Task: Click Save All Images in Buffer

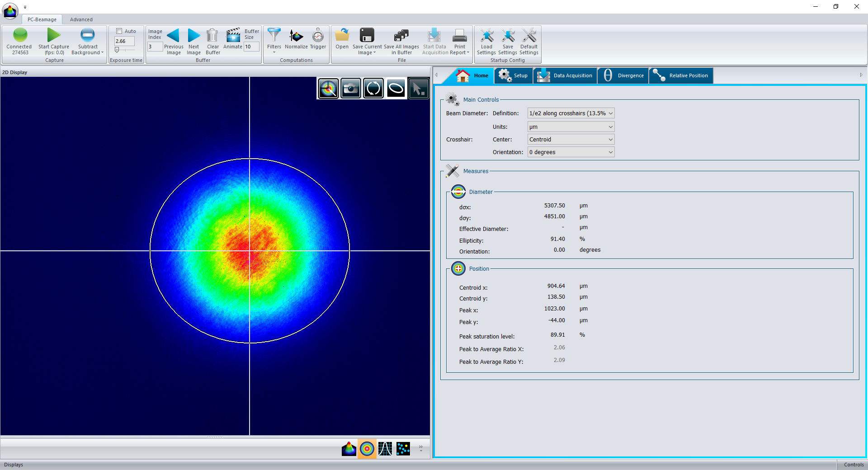Action: coord(401,41)
